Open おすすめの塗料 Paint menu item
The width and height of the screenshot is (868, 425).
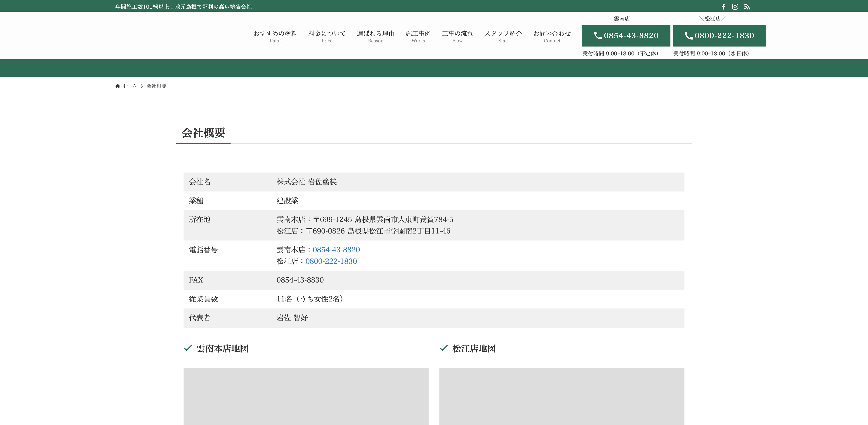pyautogui.click(x=275, y=36)
